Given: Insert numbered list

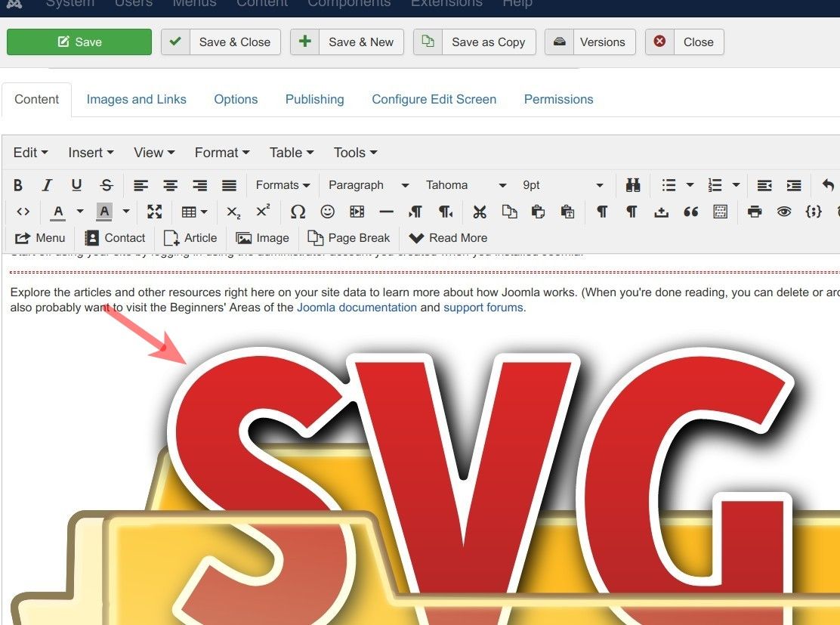Looking at the screenshot, I should [x=715, y=185].
